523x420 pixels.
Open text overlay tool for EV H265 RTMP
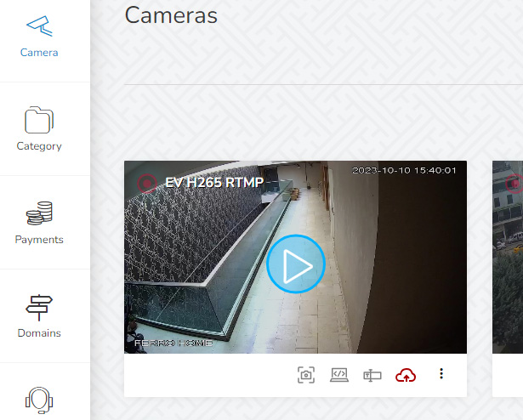[x=372, y=376]
